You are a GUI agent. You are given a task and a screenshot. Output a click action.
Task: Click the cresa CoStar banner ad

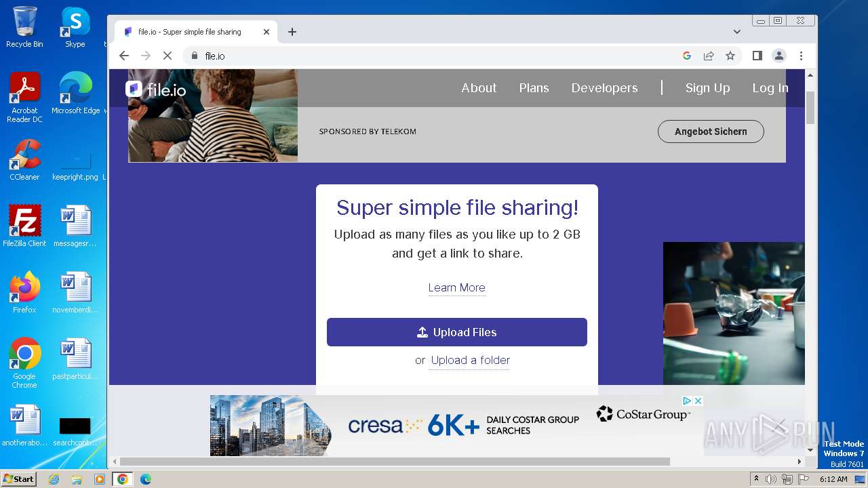pos(456,426)
